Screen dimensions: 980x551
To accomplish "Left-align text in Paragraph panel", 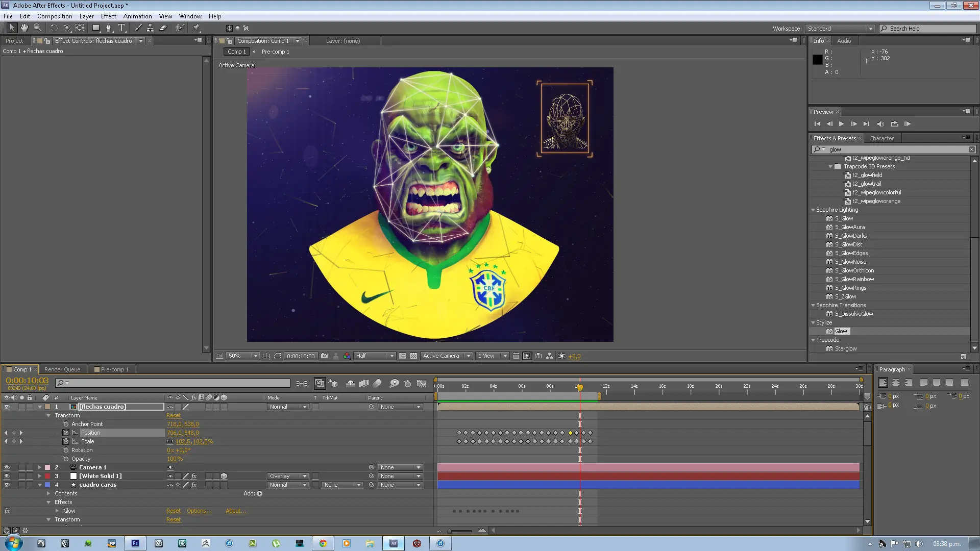I will 883,382.
